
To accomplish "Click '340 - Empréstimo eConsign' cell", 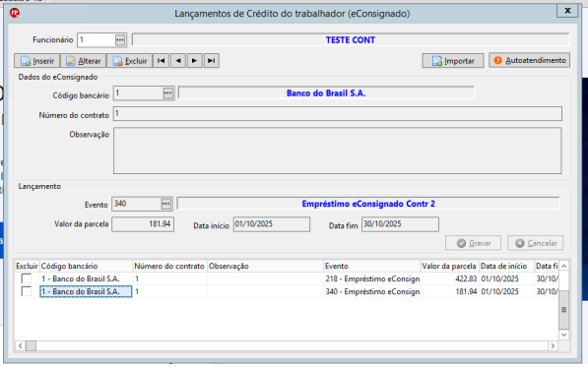I will pos(372,291).
